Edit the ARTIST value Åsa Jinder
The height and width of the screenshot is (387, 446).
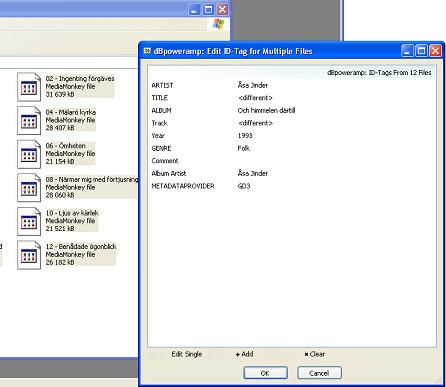[253, 85]
